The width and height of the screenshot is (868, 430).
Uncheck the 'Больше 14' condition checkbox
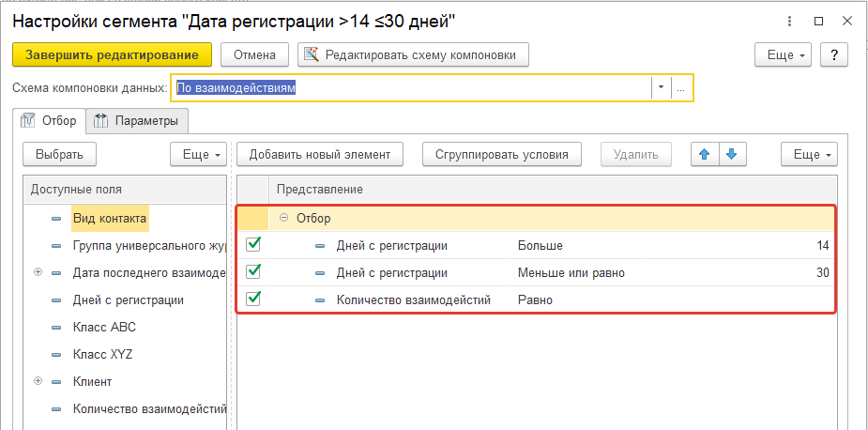point(252,245)
